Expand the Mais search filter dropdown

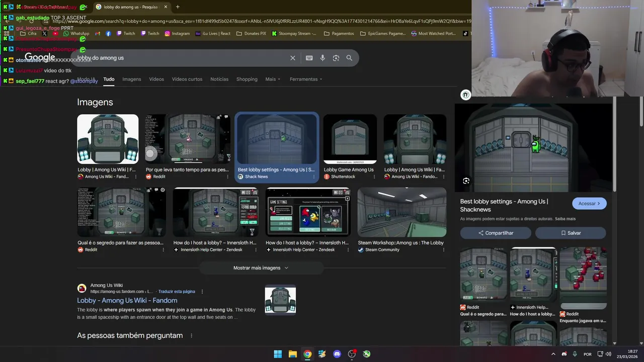click(x=273, y=79)
